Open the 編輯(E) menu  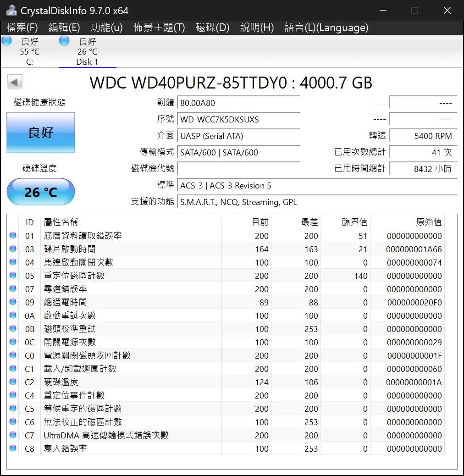point(64,28)
